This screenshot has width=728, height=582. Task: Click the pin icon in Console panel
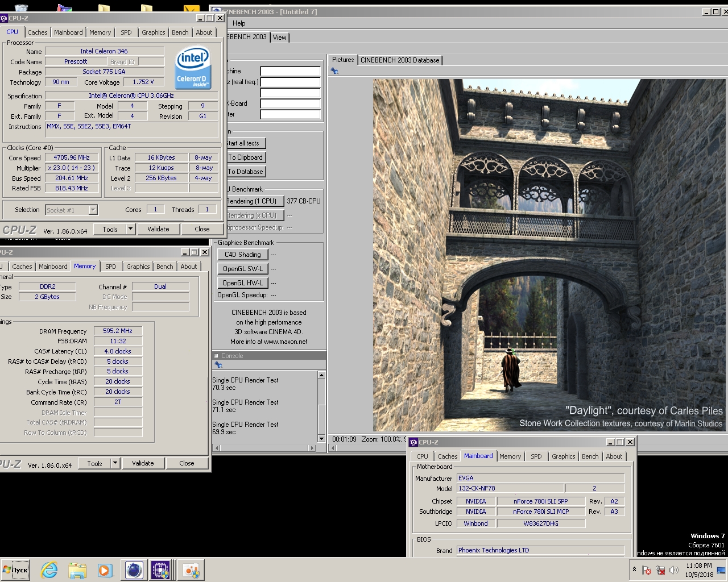click(218, 365)
